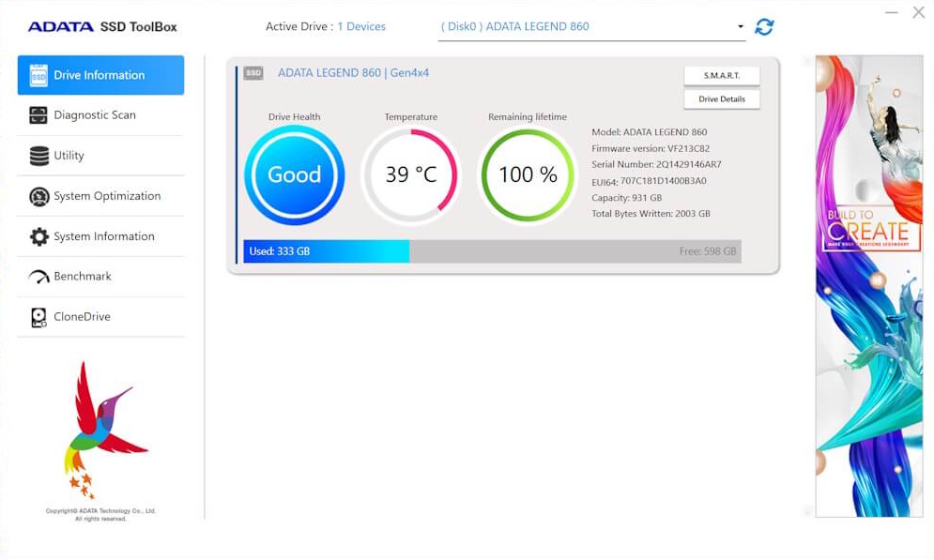Click the ADATA copyright notice text

pyautogui.click(x=100, y=515)
